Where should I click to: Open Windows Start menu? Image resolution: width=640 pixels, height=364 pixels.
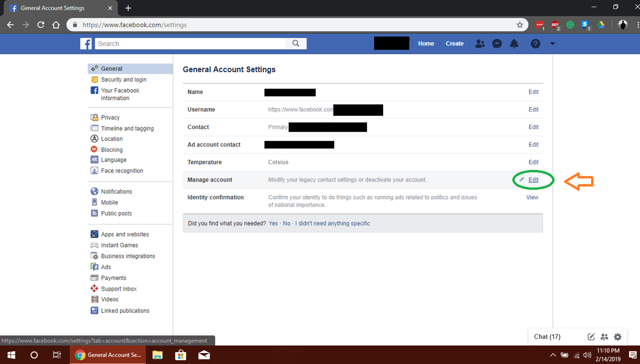coord(11,355)
